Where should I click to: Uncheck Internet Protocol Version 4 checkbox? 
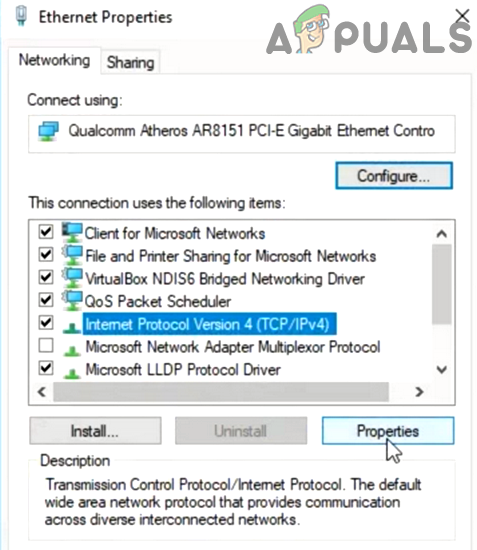[46, 323]
